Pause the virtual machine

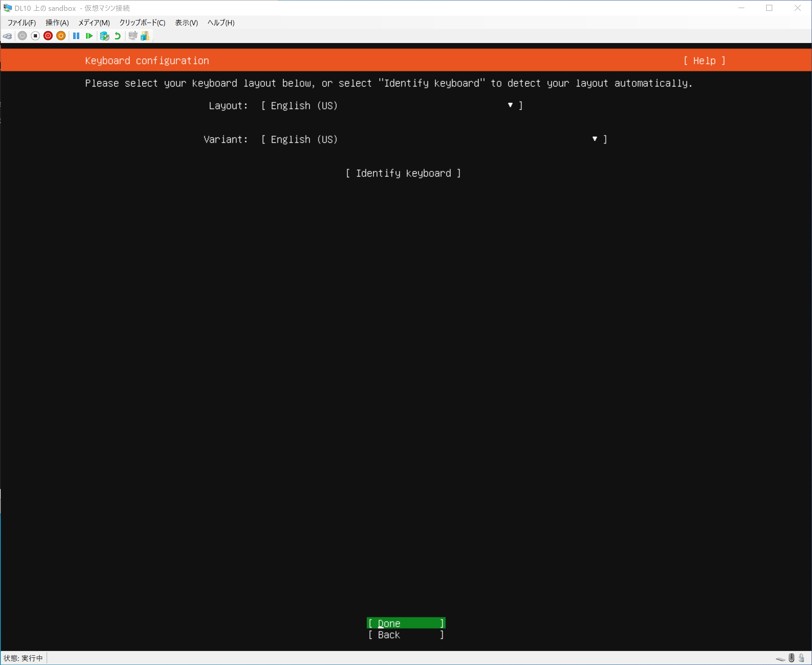click(x=76, y=36)
